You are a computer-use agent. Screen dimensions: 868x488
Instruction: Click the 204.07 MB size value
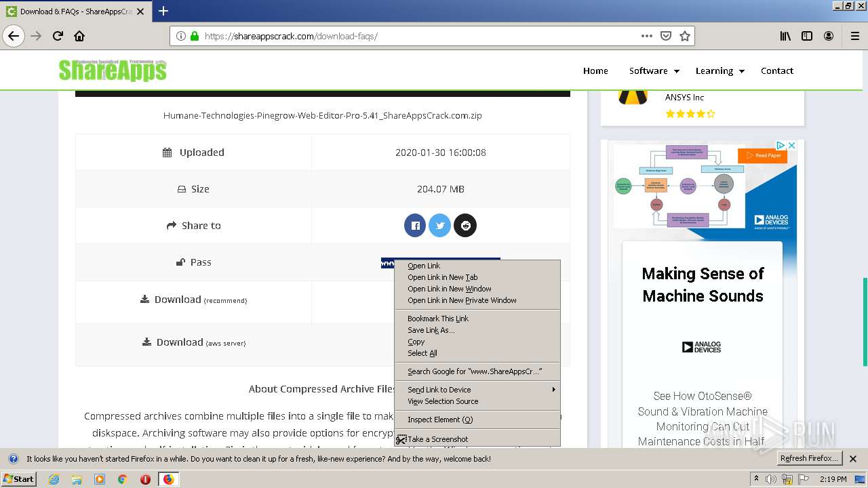coord(441,189)
